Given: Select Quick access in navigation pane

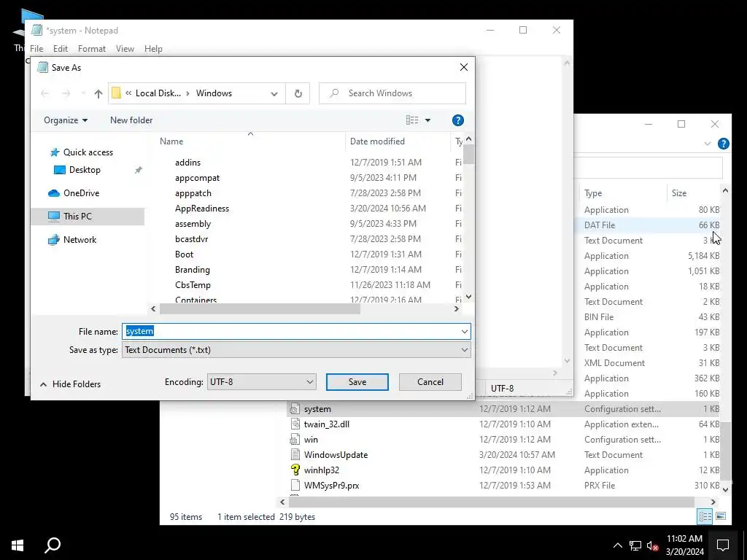Looking at the screenshot, I should pos(88,152).
